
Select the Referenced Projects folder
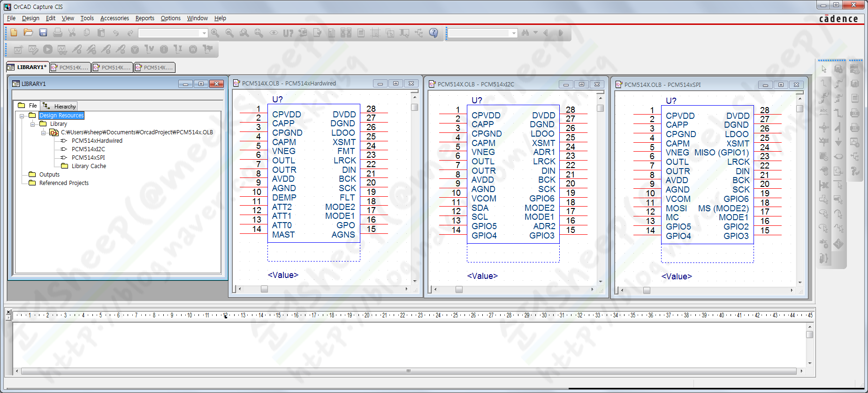[x=64, y=183]
